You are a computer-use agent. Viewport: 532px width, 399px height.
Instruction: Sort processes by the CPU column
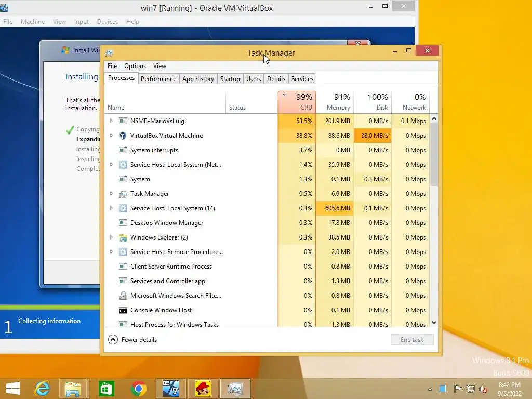(297, 102)
